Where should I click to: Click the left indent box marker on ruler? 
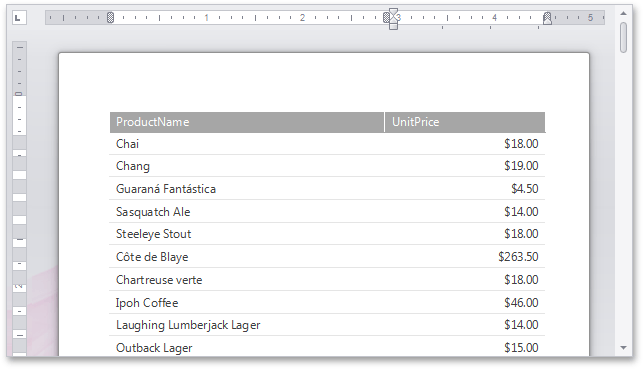[393, 26]
